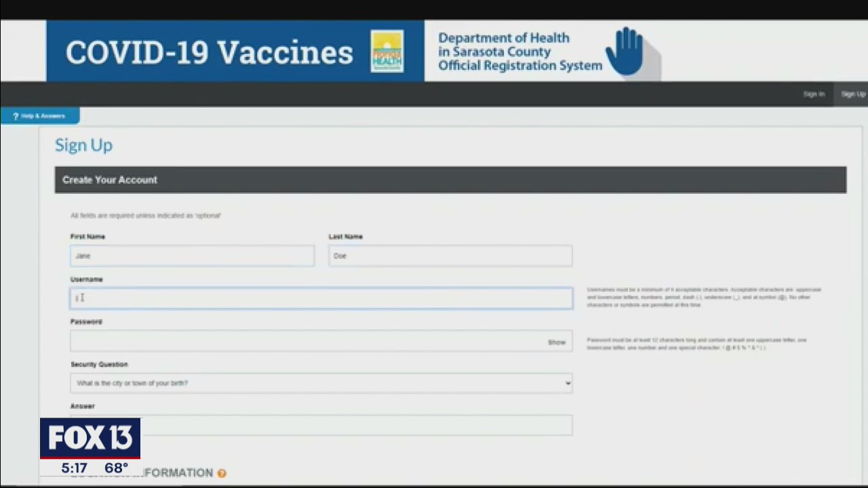Open the Help & Answers tab
Image resolution: width=868 pixels, height=488 pixels.
coord(39,116)
